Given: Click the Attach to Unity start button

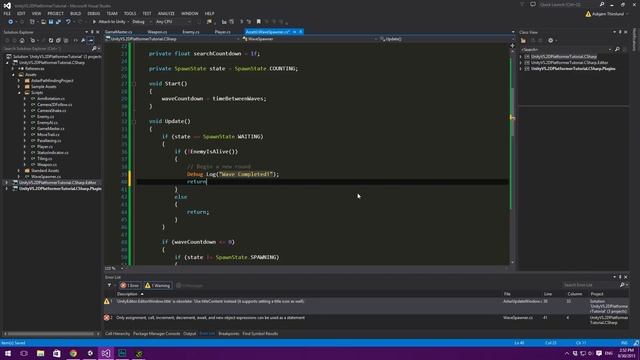Looking at the screenshot, I should 109,22.
